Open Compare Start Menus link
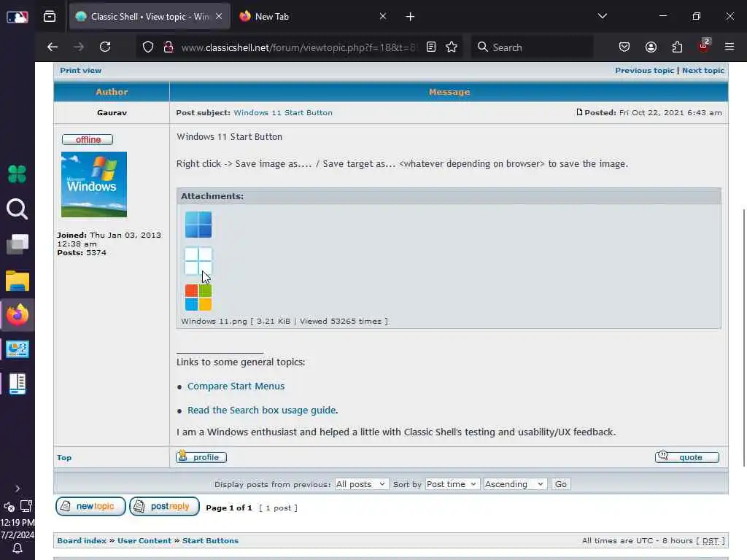747x560 pixels. (x=236, y=386)
